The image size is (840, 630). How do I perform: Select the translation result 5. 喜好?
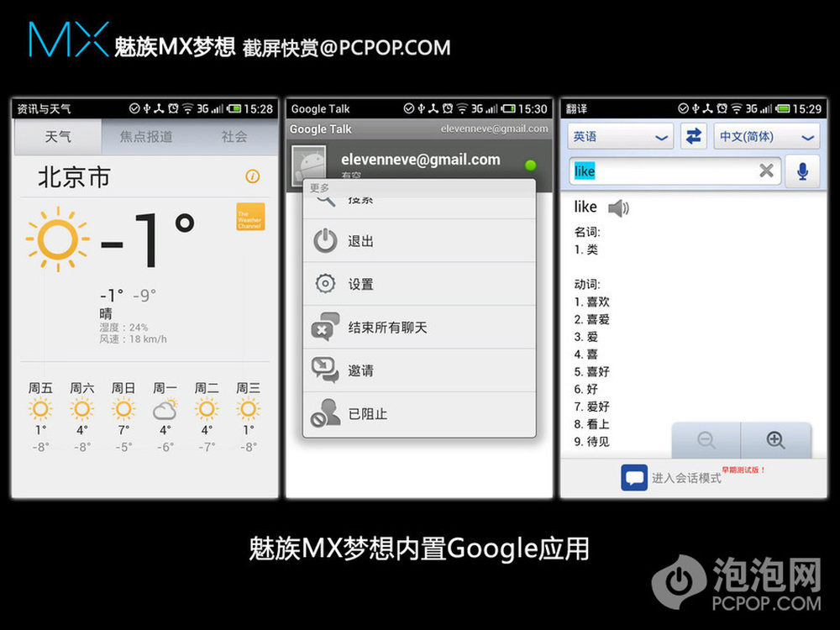(x=592, y=371)
